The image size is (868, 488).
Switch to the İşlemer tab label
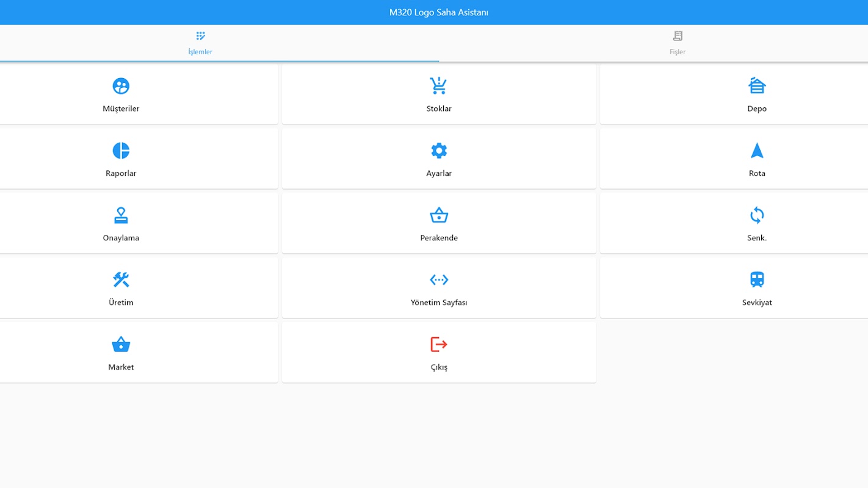click(200, 52)
